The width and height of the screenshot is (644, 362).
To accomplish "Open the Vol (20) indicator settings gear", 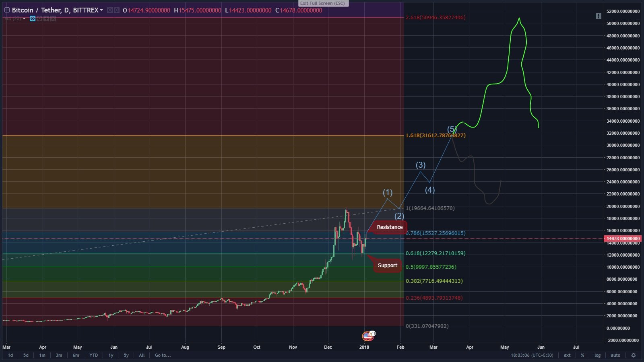I will [39, 19].
